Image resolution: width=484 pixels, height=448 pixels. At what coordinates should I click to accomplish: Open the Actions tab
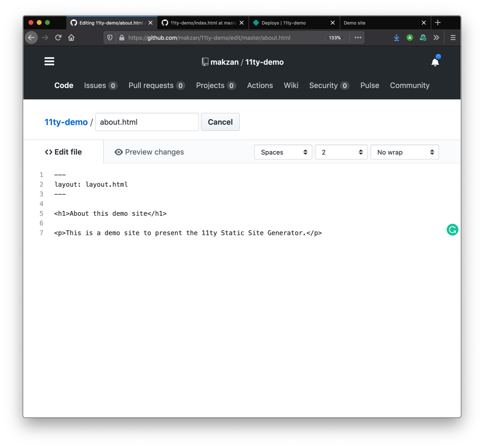click(x=260, y=85)
